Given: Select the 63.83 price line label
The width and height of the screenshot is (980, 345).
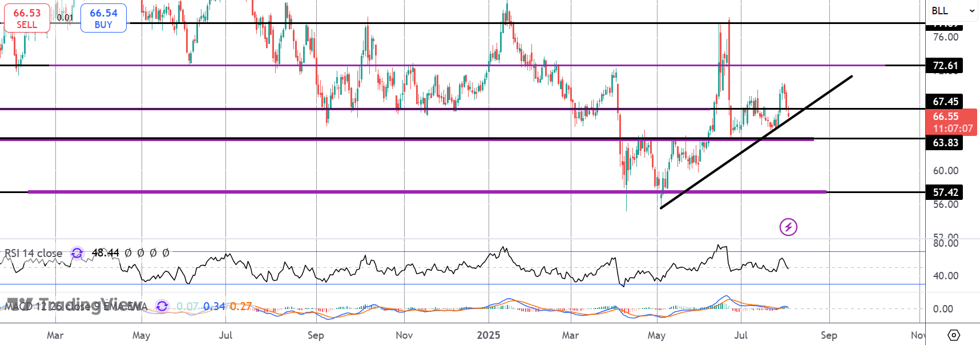Looking at the screenshot, I should click(x=945, y=143).
